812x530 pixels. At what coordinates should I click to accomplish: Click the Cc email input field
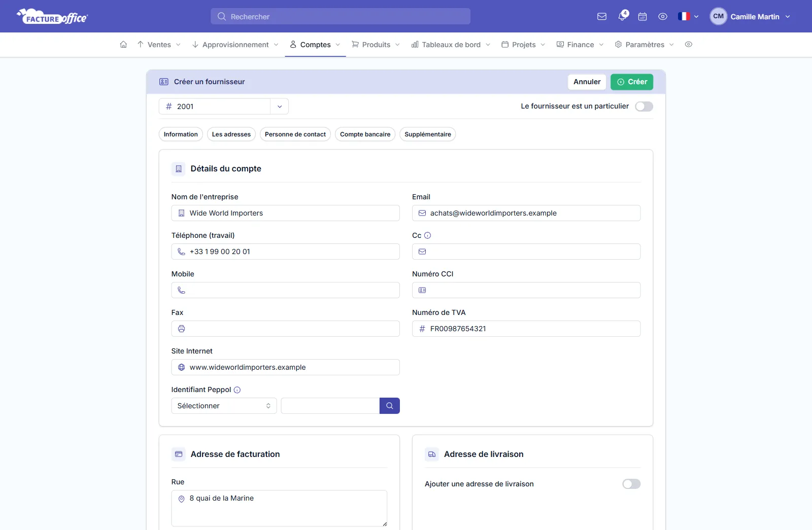click(526, 252)
